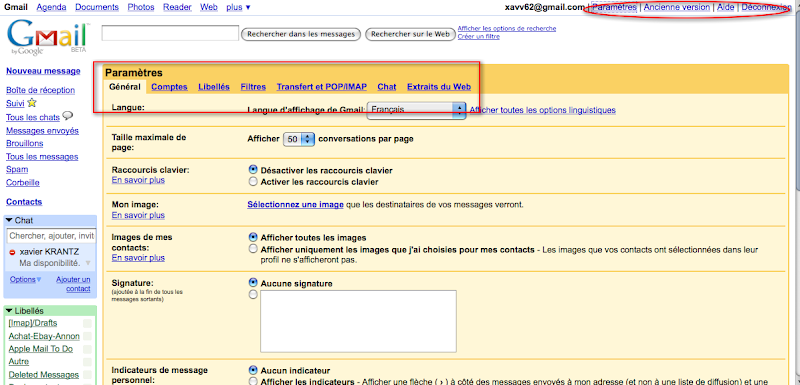Open Reader from the top bar
The image size is (800, 385).
(x=177, y=7)
